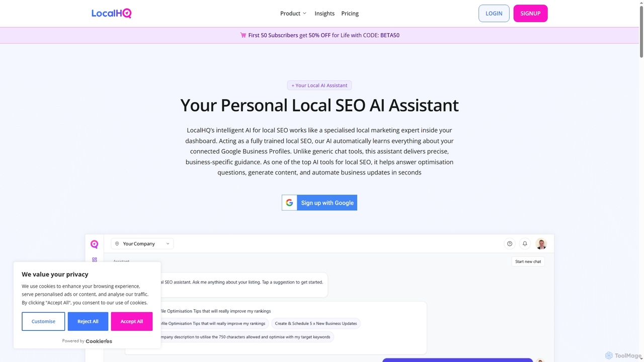Image resolution: width=644 pixels, height=362 pixels.
Task: Click the pink SIGNUP button
Action: point(530,14)
